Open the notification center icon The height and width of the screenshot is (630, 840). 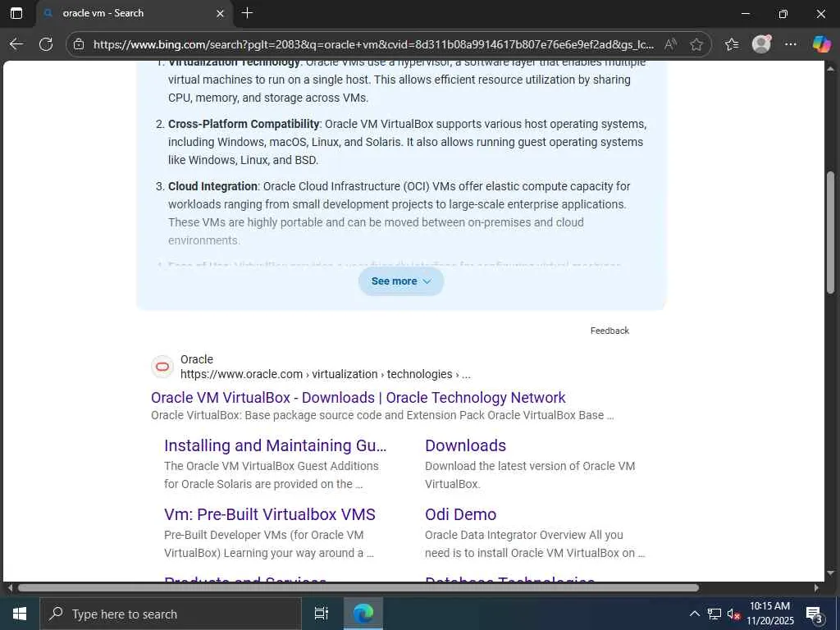(x=815, y=614)
